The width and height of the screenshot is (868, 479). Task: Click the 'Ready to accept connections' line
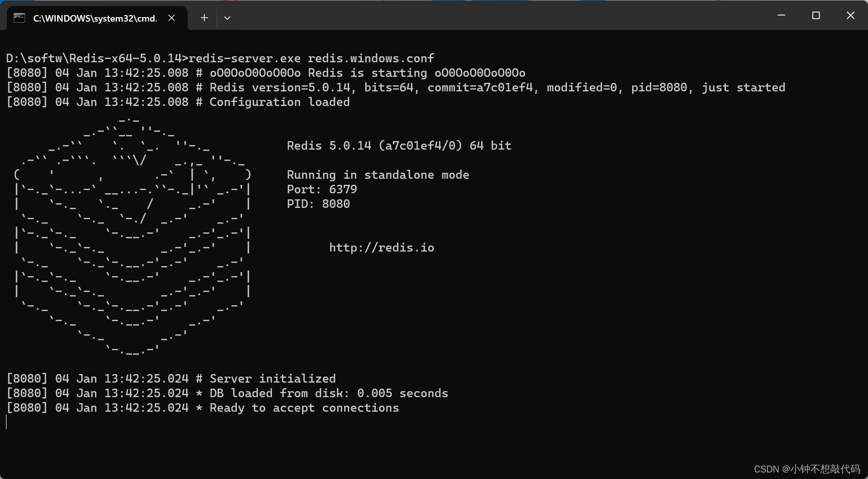[203, 408]
